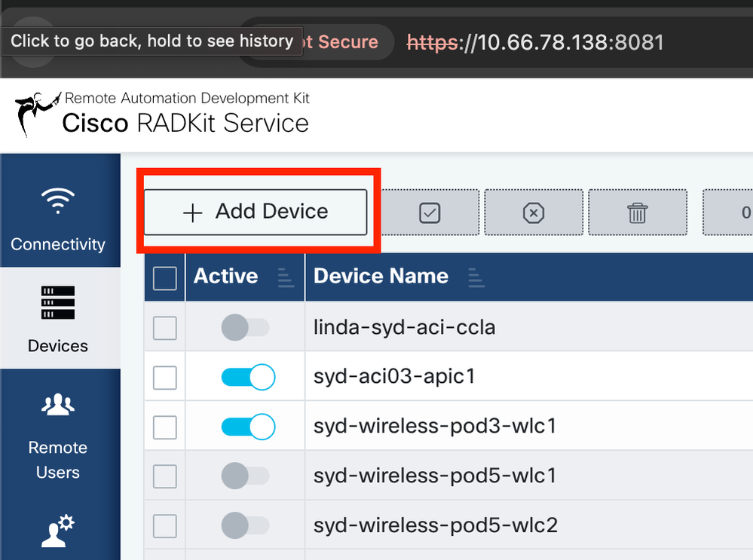Click the disable selected devices X icon
The height and width of the screenshot is (560, 753).
(534, 213)
